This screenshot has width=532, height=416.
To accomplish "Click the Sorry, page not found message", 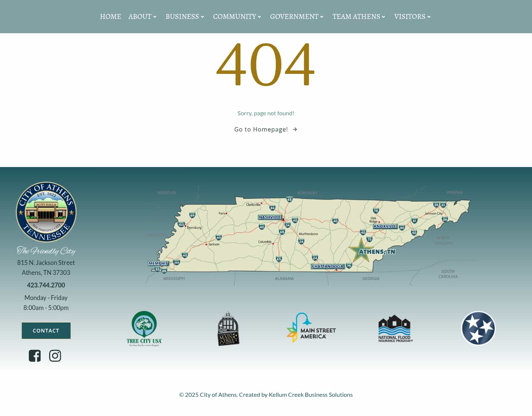I will (266, 113).
